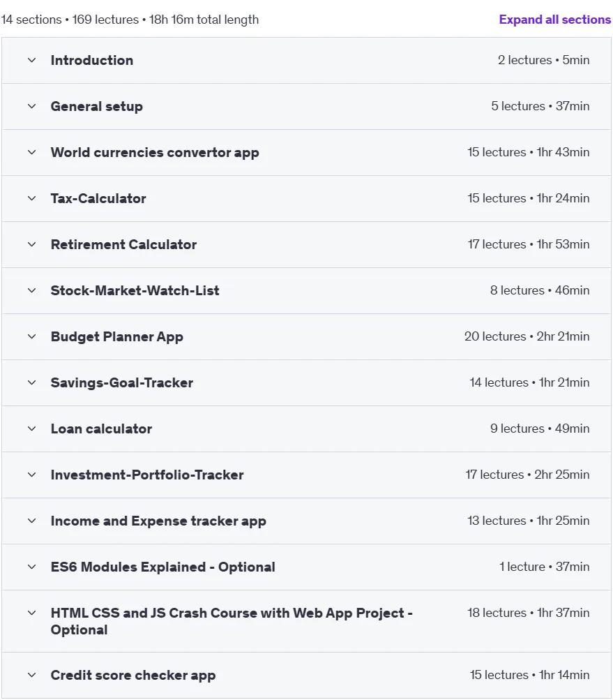Screen dimensions: 613x700
Task: Expand the Loan calculator chevron
Action: coord(31,429)
